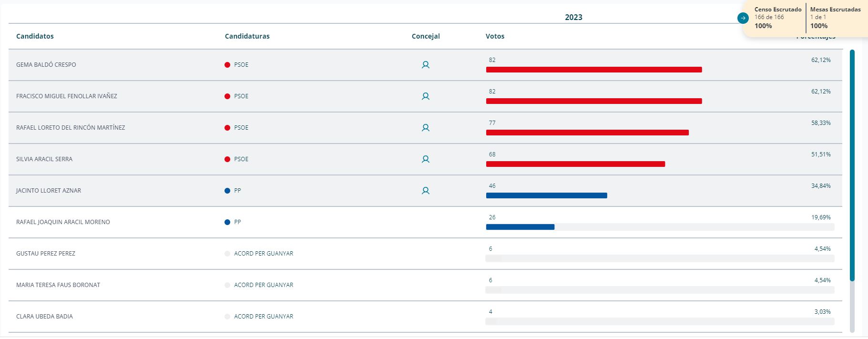This screenshot has height=339, width=868.
Task: Click the blue PP dot beside Jacinto Lloret
Action: [227, 191]
